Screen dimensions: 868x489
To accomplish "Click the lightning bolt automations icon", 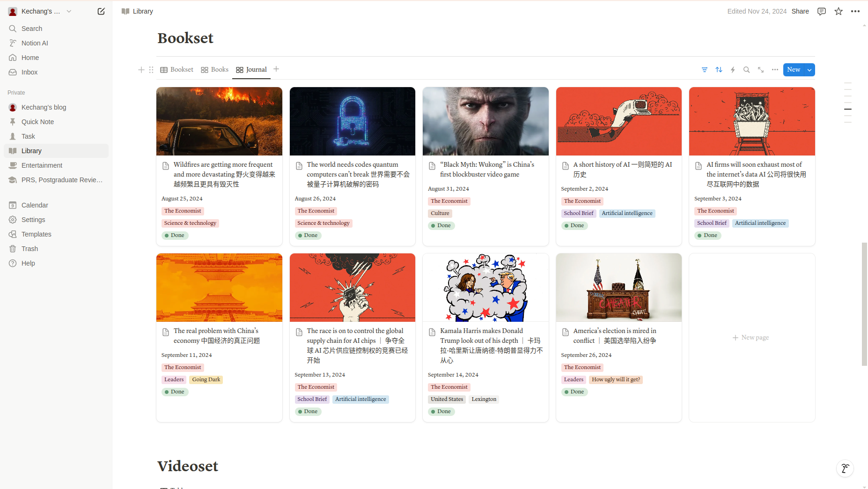I will tap(733, 70).
